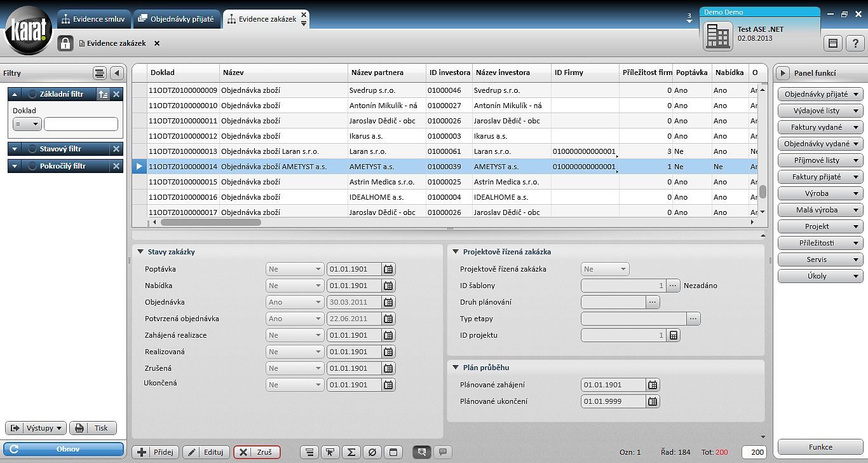
Task: Collapse the Základní filtr section
Action: coord(15,94)
